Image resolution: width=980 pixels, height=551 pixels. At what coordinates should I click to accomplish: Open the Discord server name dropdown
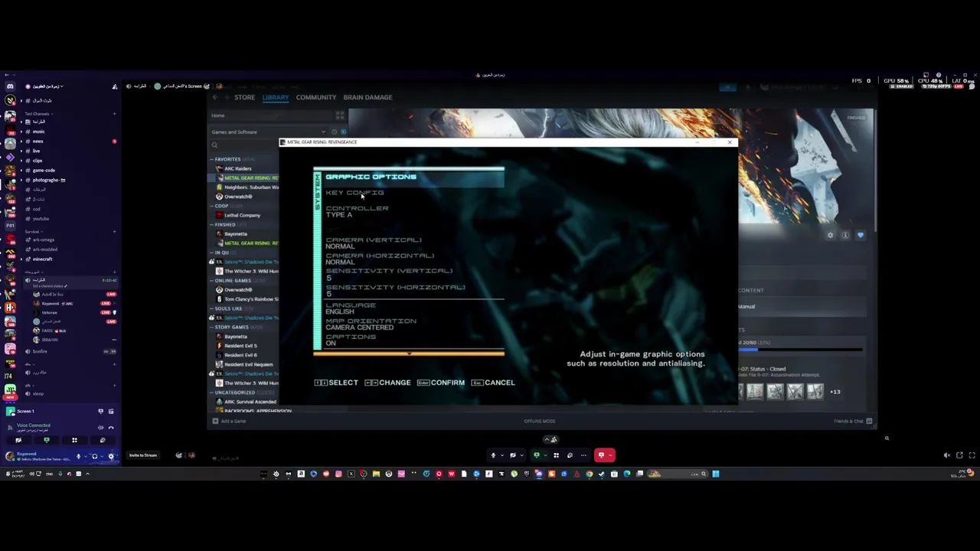coord(47,86)
